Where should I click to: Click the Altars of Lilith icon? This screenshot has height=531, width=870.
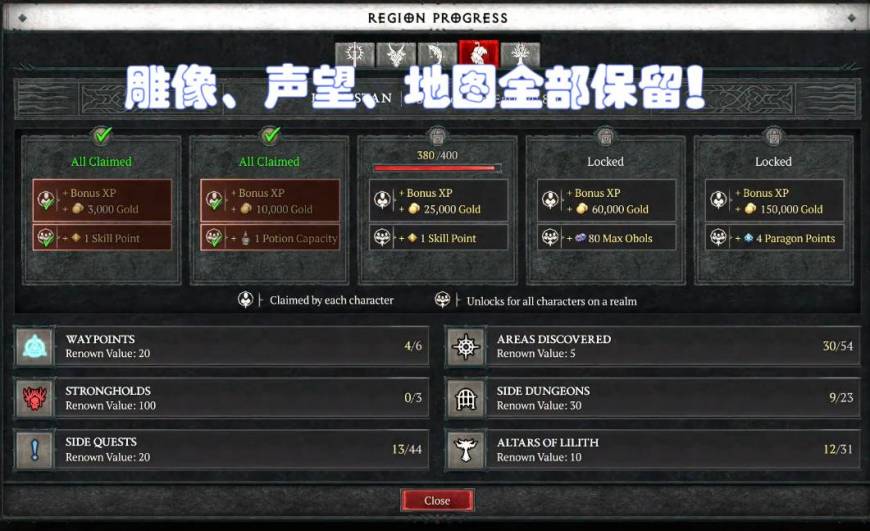(466, 449)
